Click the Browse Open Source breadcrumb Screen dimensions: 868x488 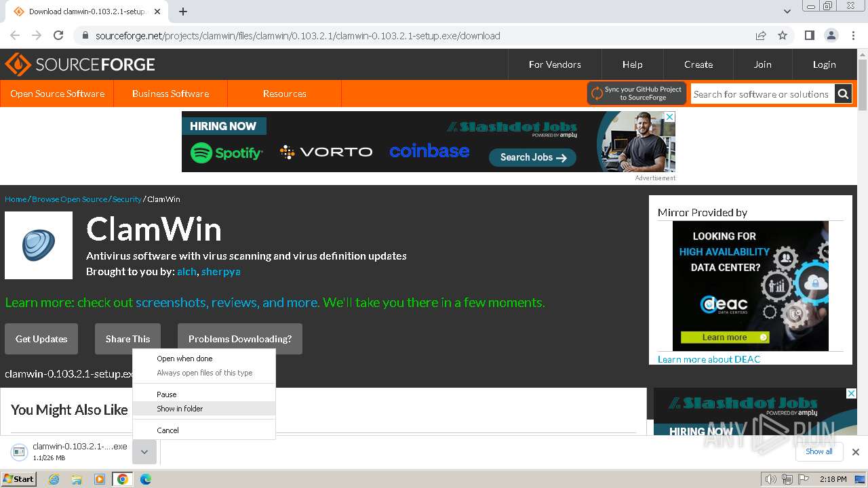click(x=69, y=199)
